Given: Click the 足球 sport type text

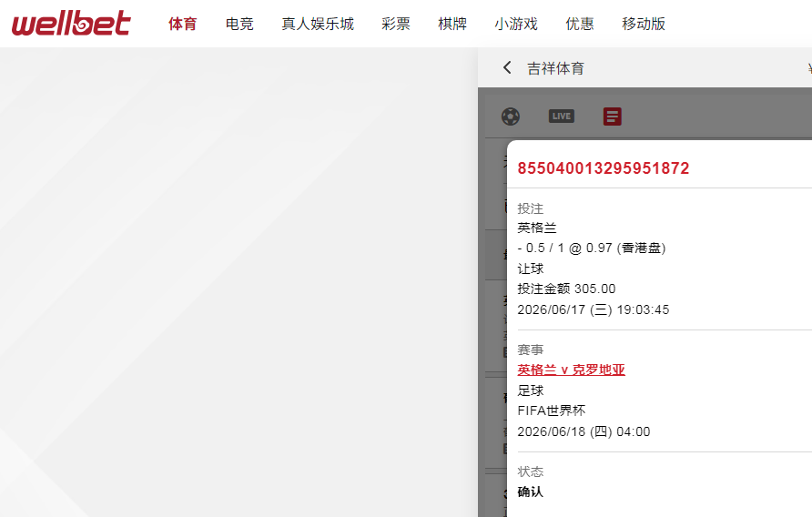Looking at the screenshot, I should click(531, 390).
